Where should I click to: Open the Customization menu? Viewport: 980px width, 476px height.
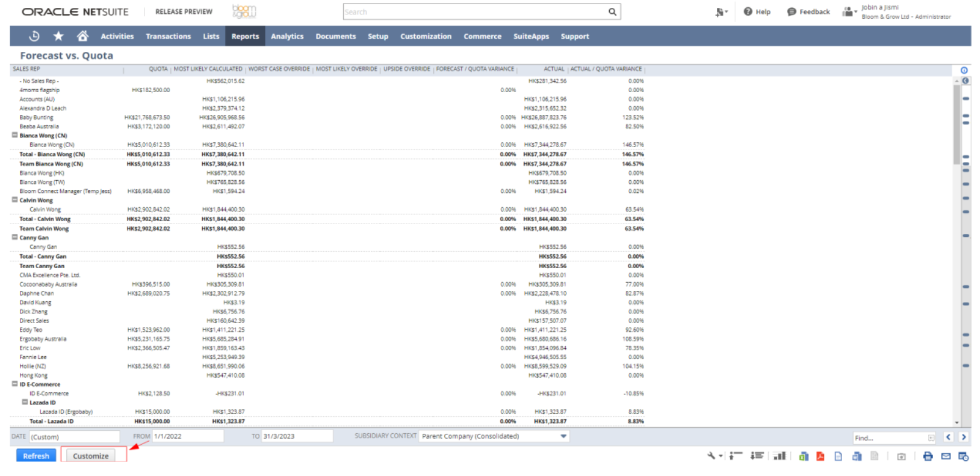pyautogui.click(x=426, y=36)
